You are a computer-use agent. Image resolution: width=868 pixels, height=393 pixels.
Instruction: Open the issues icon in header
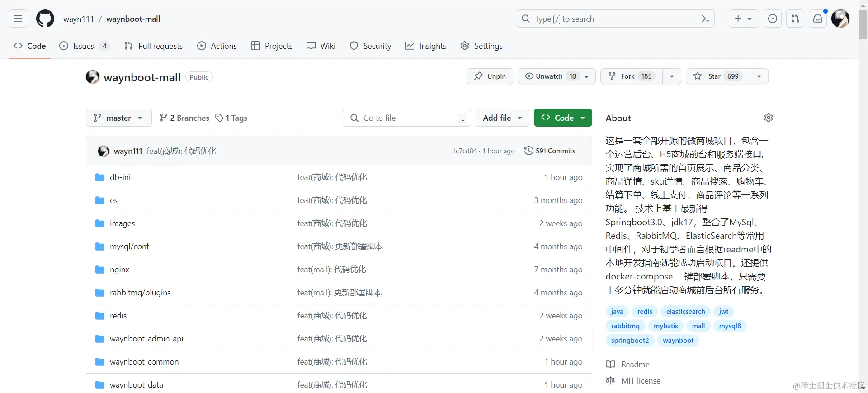(x=773, y=19)
